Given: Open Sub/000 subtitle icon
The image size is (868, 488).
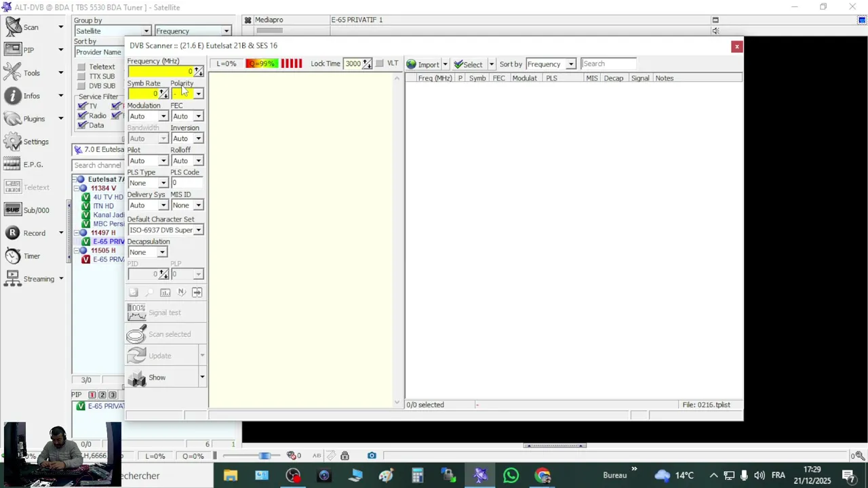Looking at the screenshot, I should [13, 210].
